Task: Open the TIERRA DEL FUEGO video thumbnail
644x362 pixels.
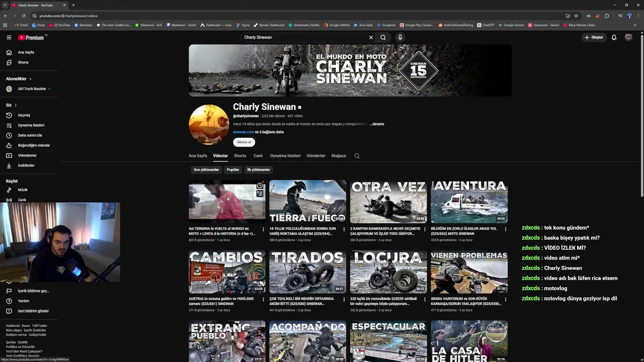Action: (307, 202)
